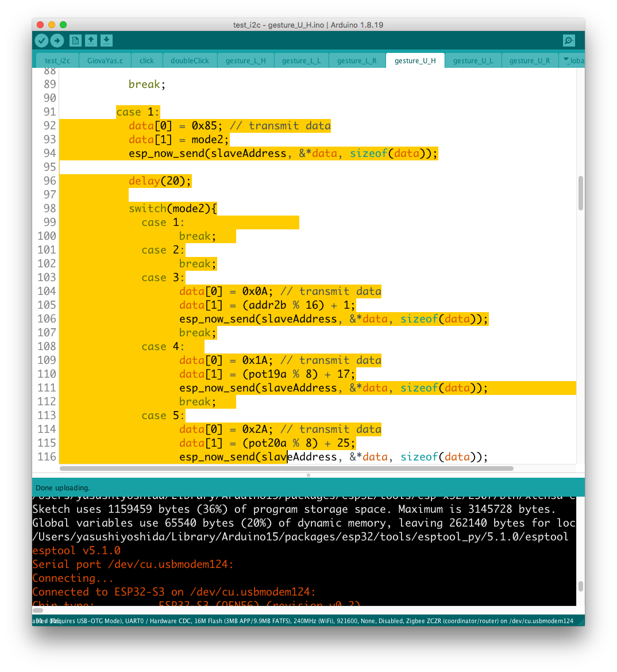
Task: Click the Save sketch icon
Action: tap(106, 40)
